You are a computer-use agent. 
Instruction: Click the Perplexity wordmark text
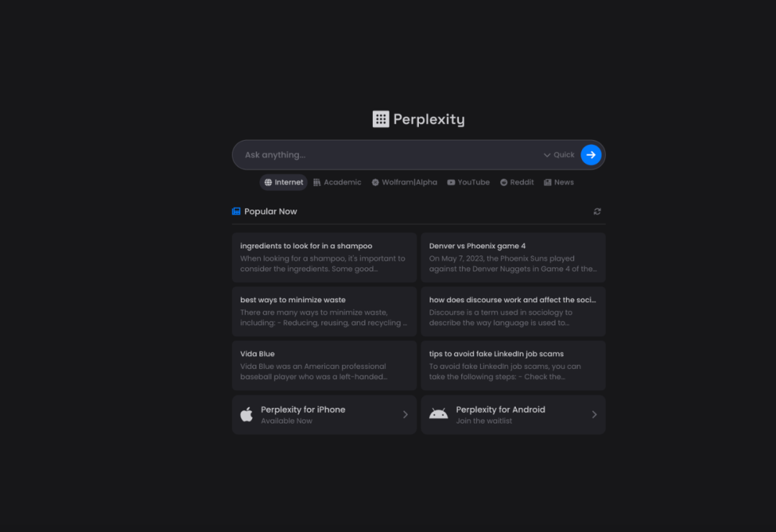click(x=429, y=119)
